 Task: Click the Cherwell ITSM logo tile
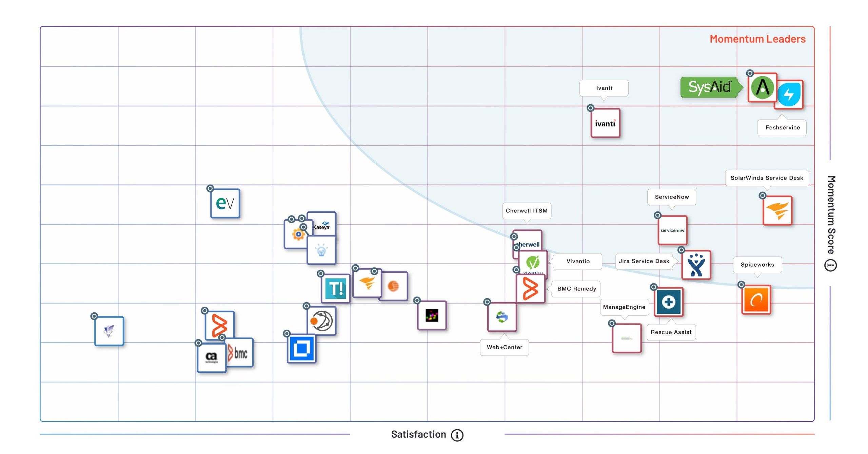[527, 243]
